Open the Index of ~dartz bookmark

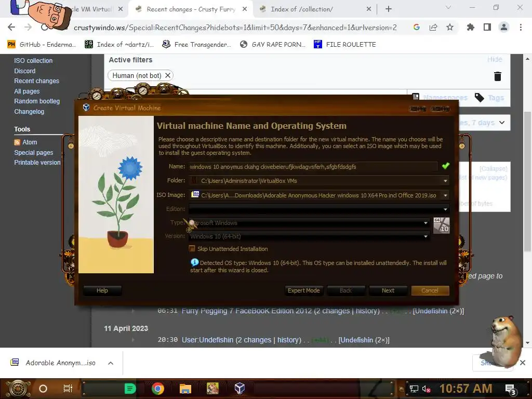(119, 44)
